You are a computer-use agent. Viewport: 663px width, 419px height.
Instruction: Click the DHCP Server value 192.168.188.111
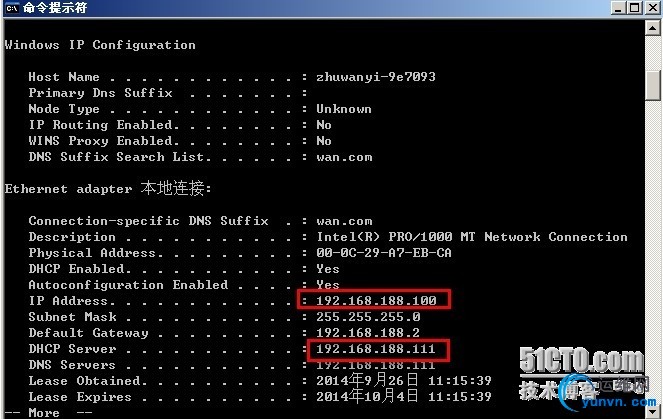tap(375, 349)
